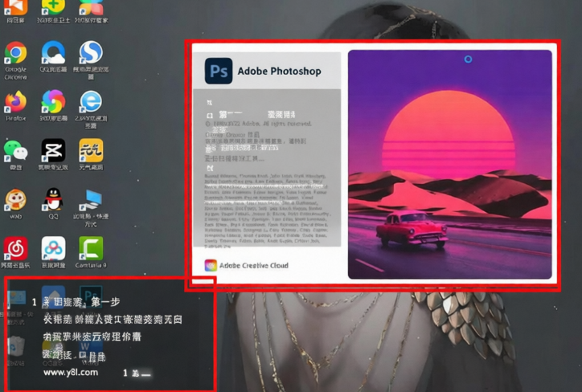This screenshot has height=392, width=582.
Task: Click the Ps logo on splash screen
Action: [219, 71]
